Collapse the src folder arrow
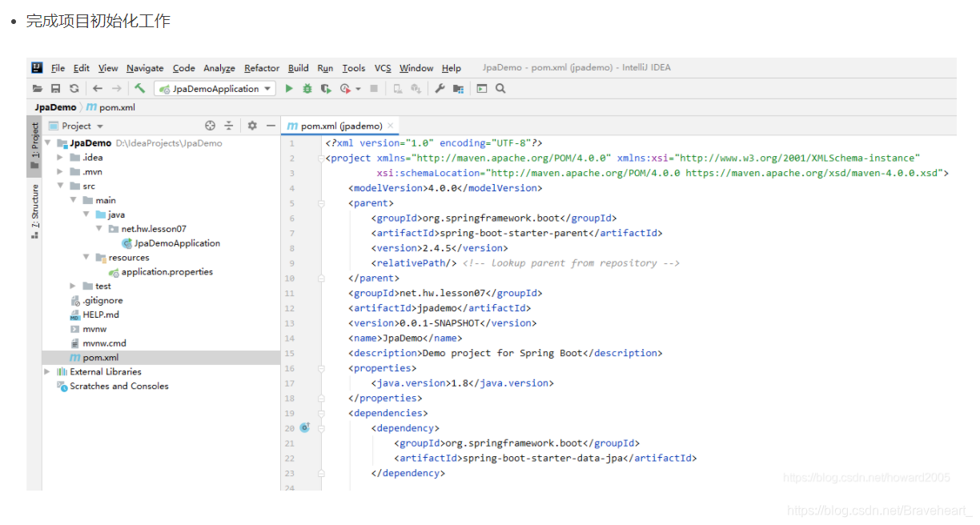The width and height of the screenshot is (980, 525). 61,186
